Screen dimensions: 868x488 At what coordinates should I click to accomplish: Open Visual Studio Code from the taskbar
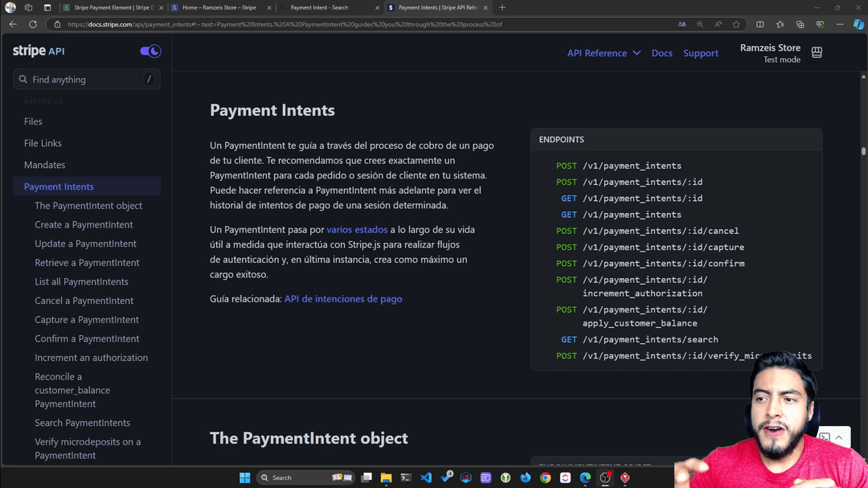coord(426,478)
